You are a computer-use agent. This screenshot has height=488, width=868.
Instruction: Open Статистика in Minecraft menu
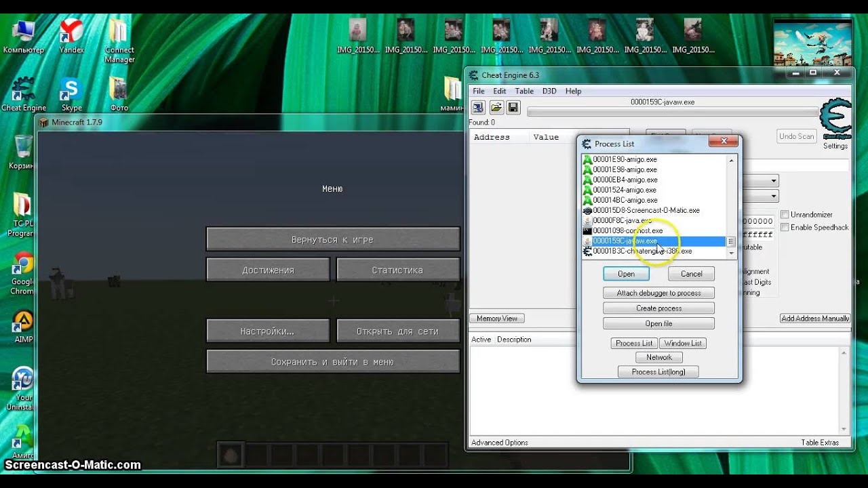(x=397, y=270)
